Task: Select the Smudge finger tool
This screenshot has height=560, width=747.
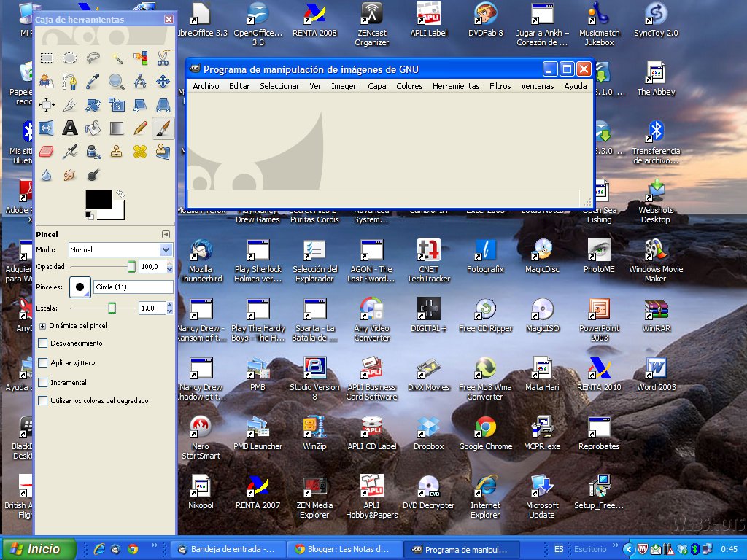Action: pyautogui.click(x=70, y=175)
